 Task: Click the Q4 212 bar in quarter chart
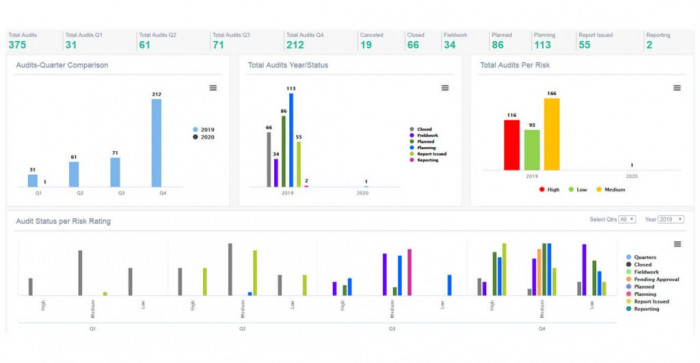coord(156,143)
